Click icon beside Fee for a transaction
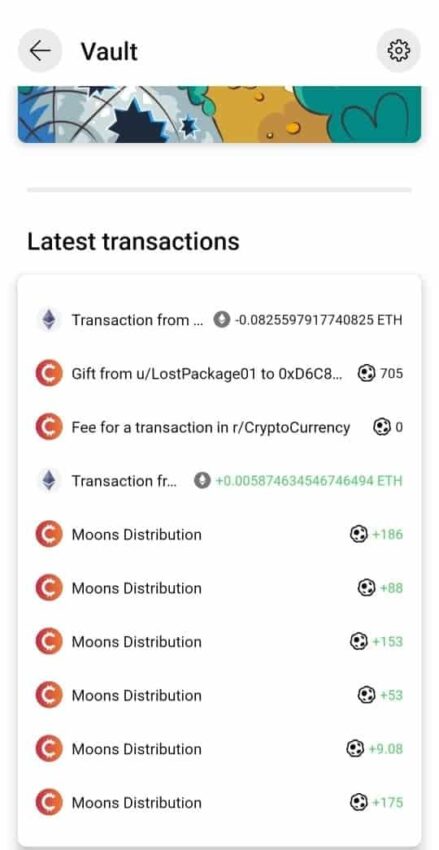The width and height of the screenshot is (439, 850). click(49, 427)
